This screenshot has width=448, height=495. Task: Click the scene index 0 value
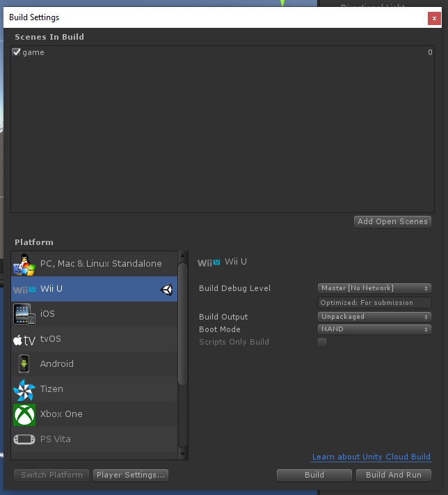pyautogui.click(x=430, y=52)
